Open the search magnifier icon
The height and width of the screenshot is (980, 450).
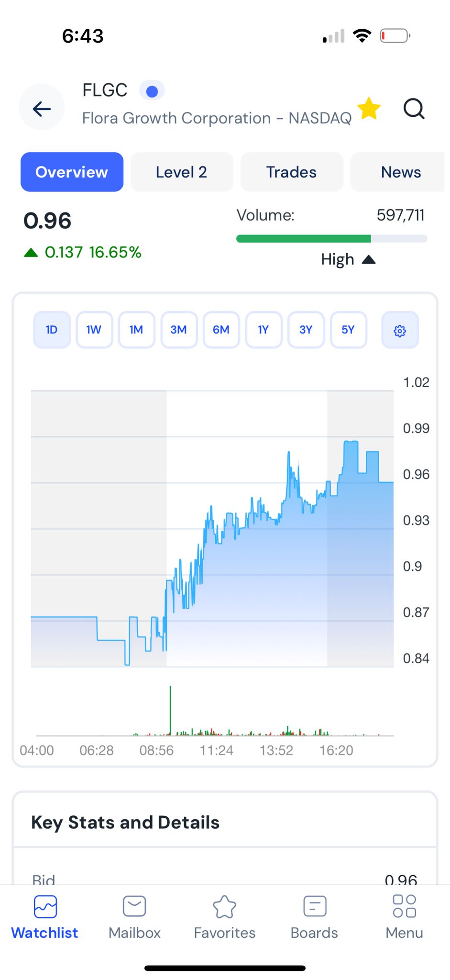pyautogui.click(x=414, y=109)
